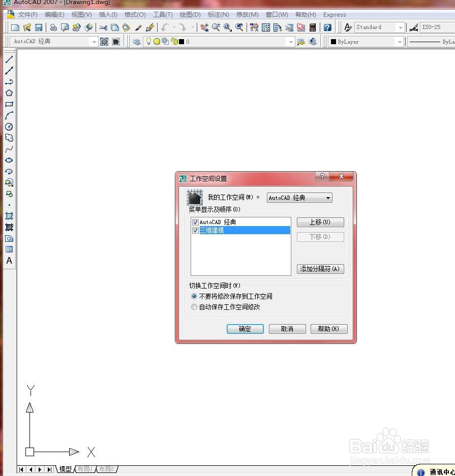Click the 取消 button
The width and height of the screenshot is (455, 476).
point(287,329)
